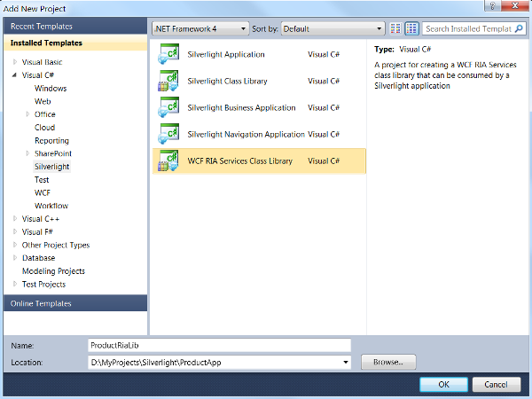
Task: Click the Silverlight Business Application template icon
Action: pyautogui.click(x=168, y=107)
